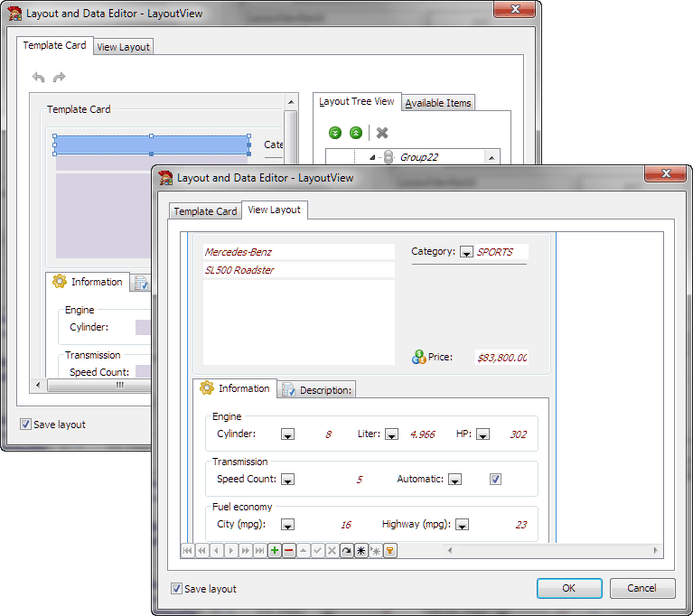Click left arrow of front window scrollbar
Image resolution: width=693 pixels, height=616 pixels.
(x=450, y=550)
